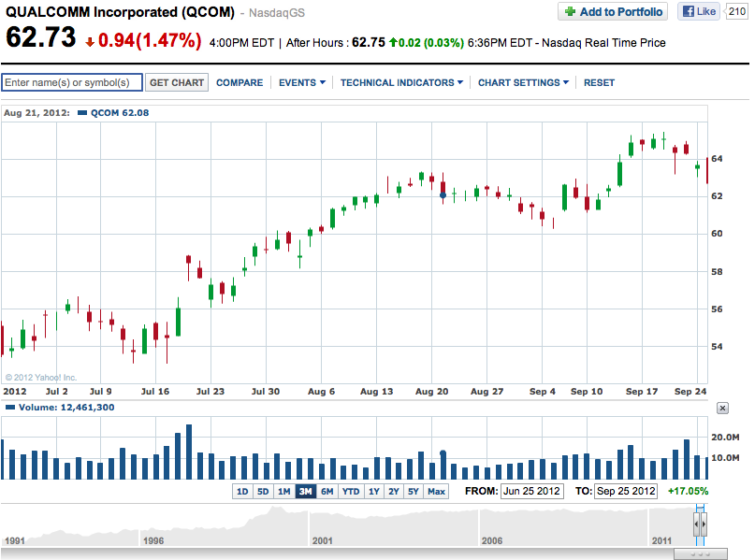Click the green plus Add to Portfolio icon
The image size is (755, 560).
pos(570,11)
